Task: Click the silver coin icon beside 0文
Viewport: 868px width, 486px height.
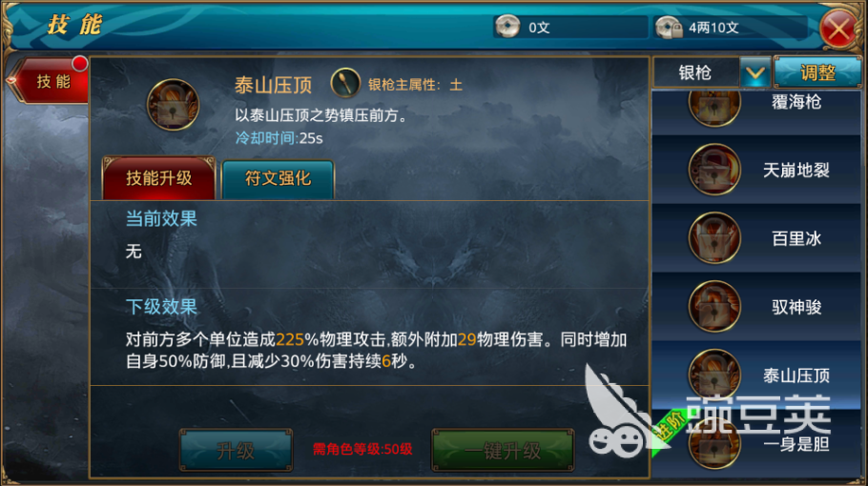Action: point(507,27)
